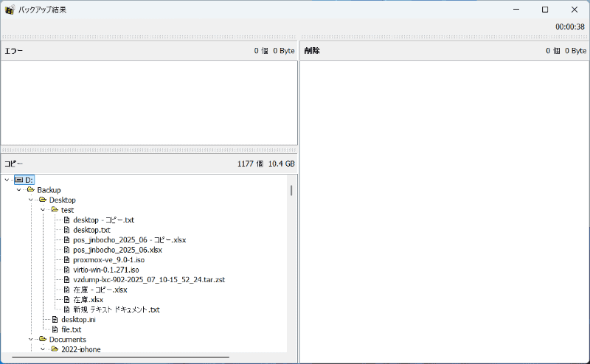Click the test folder icon
Image resolution: width=590 pixels, height=364 pixels.
[x=55, y=209]
